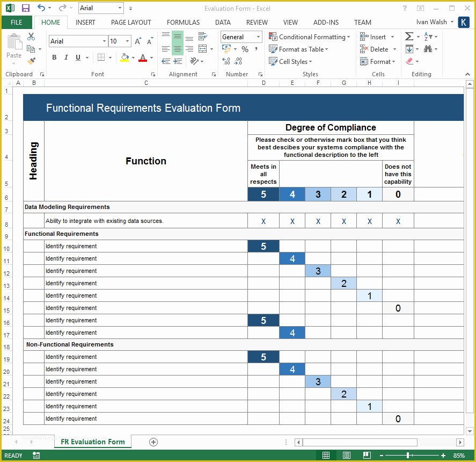476x462 pixels.
Task: Toggle italic formatting
Action: [65, 57]
